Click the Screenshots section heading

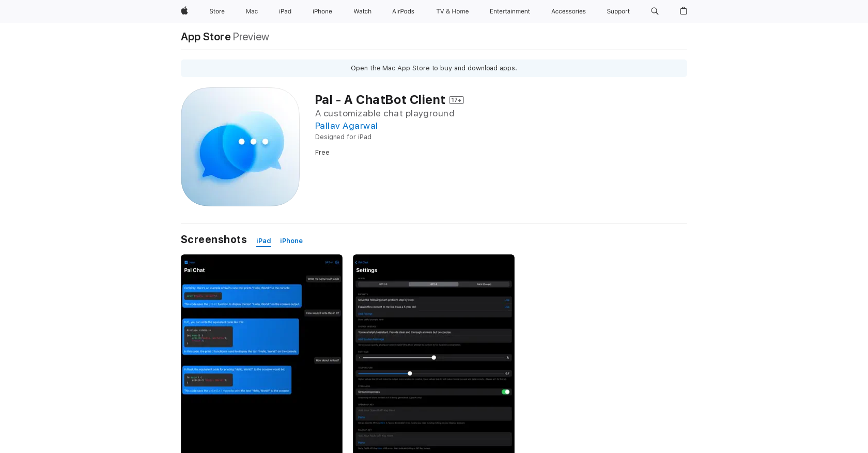click(214, 239)
